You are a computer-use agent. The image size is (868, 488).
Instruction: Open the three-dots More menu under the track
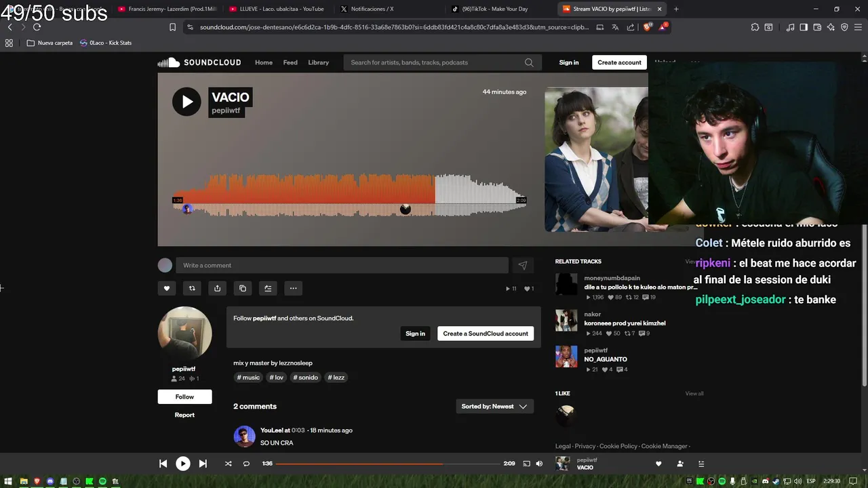click(293, 288)
